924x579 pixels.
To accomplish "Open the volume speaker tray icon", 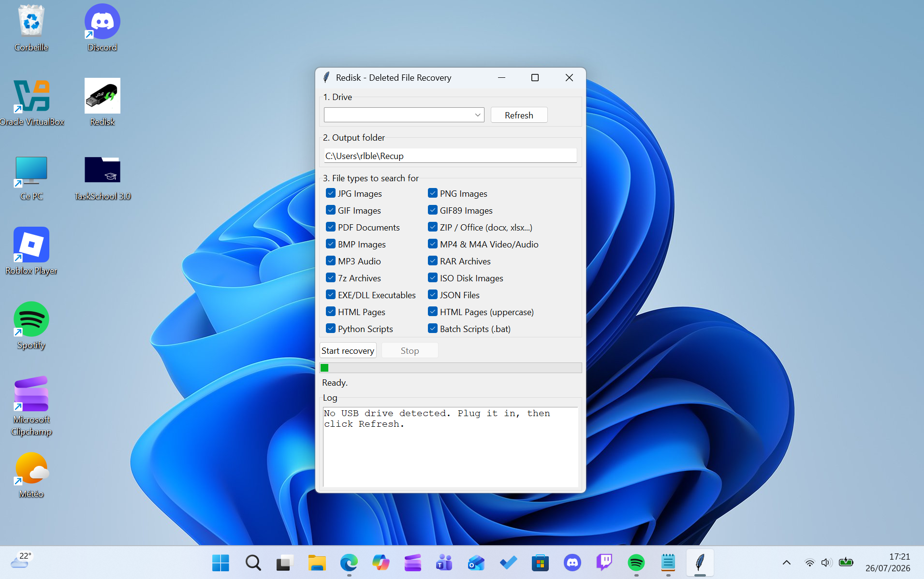I will [x=826, y=563].
